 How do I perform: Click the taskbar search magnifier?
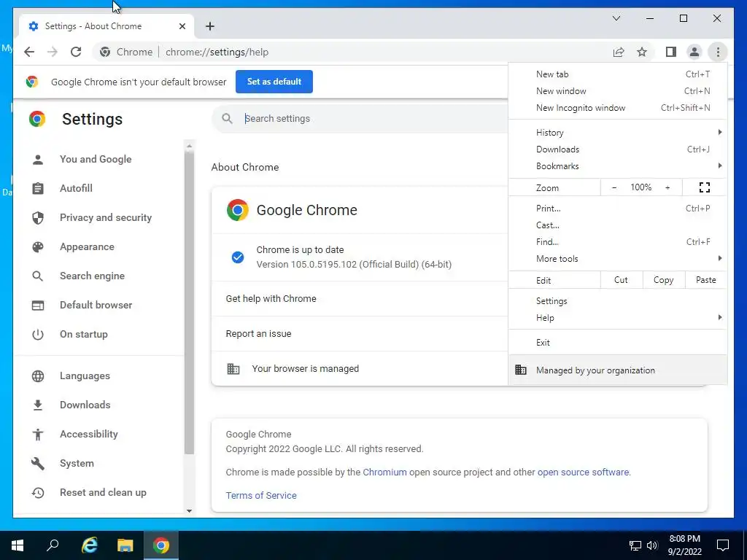pyautogui.click(x=53, y=545)
